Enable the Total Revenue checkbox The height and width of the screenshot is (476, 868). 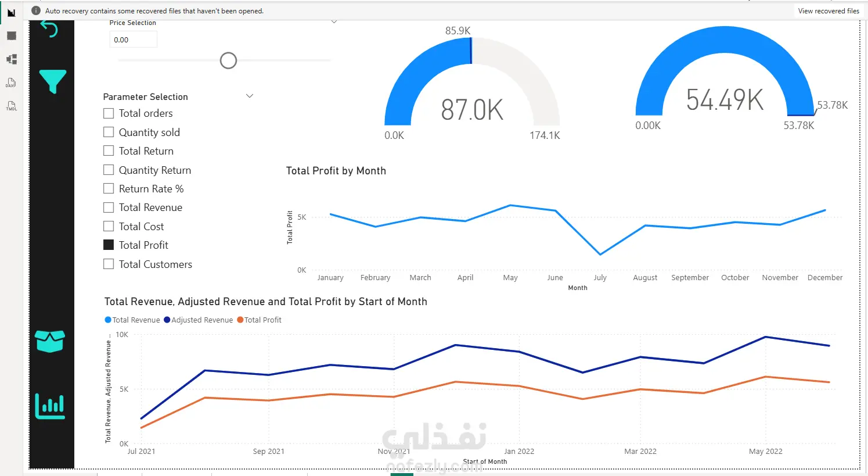[109, 207]
